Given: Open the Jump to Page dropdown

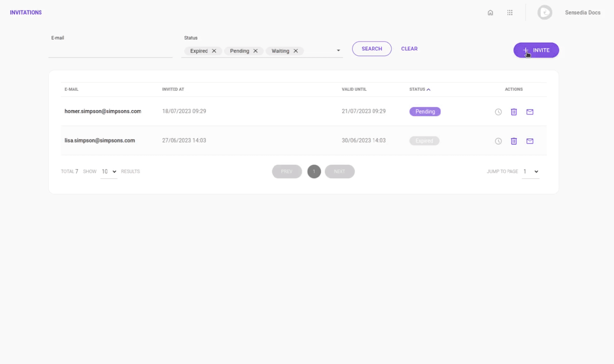Looking at the screenshot, I should pyautogui.click(x=530, y=172).
